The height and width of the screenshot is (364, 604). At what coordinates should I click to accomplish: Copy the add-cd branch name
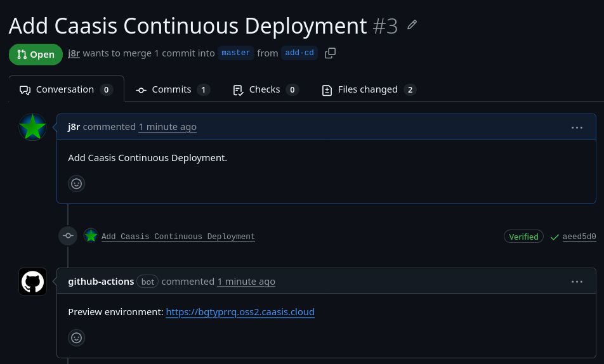pos(330,53)
